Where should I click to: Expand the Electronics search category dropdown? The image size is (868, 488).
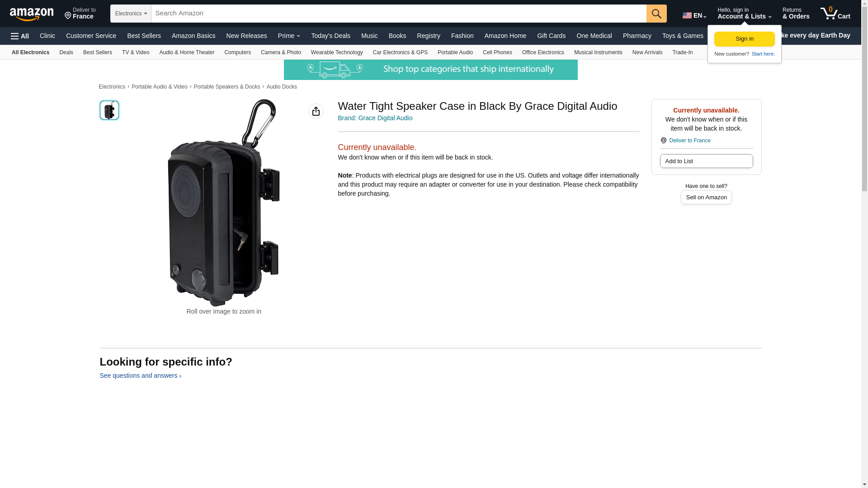[x=131, y=14]
